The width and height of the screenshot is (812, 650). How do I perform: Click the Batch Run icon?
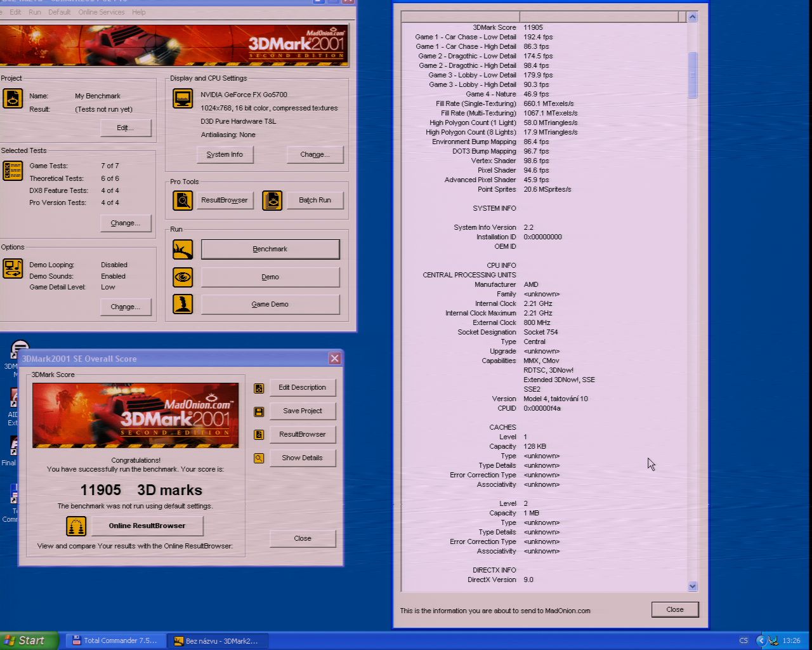pyautogui.click(x=272, y=201)
